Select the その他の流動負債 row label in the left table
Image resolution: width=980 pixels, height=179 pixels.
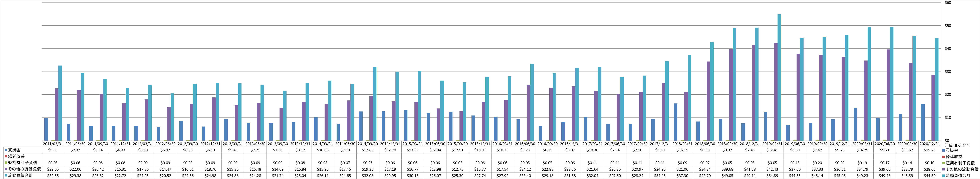(24, 169)
